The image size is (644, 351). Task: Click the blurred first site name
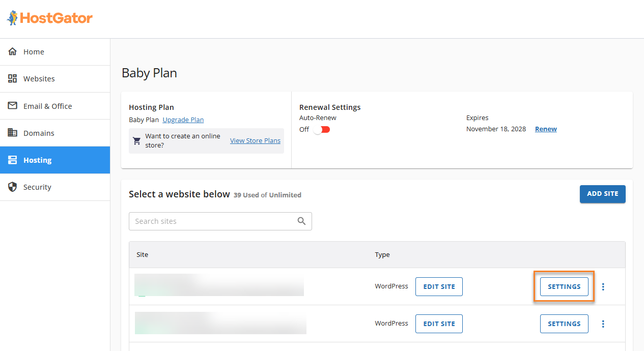coord(219,285)
